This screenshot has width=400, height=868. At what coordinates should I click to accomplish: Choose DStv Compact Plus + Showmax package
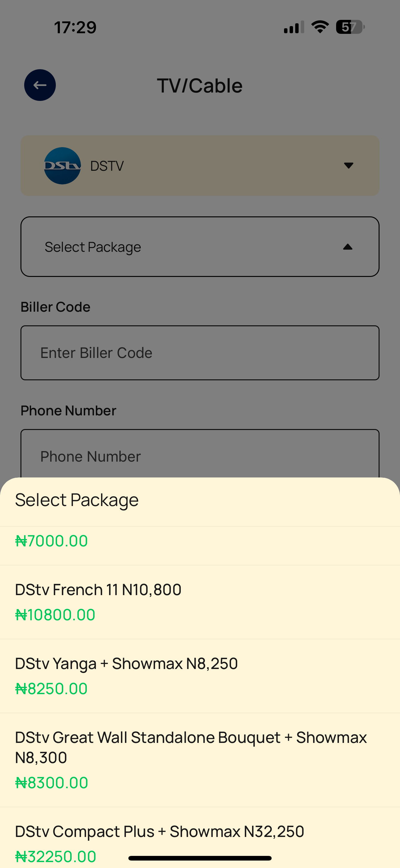200,837
